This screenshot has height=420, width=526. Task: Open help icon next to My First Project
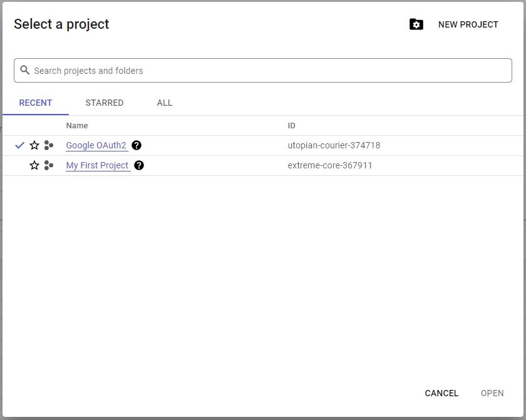[x=139, y=165]
